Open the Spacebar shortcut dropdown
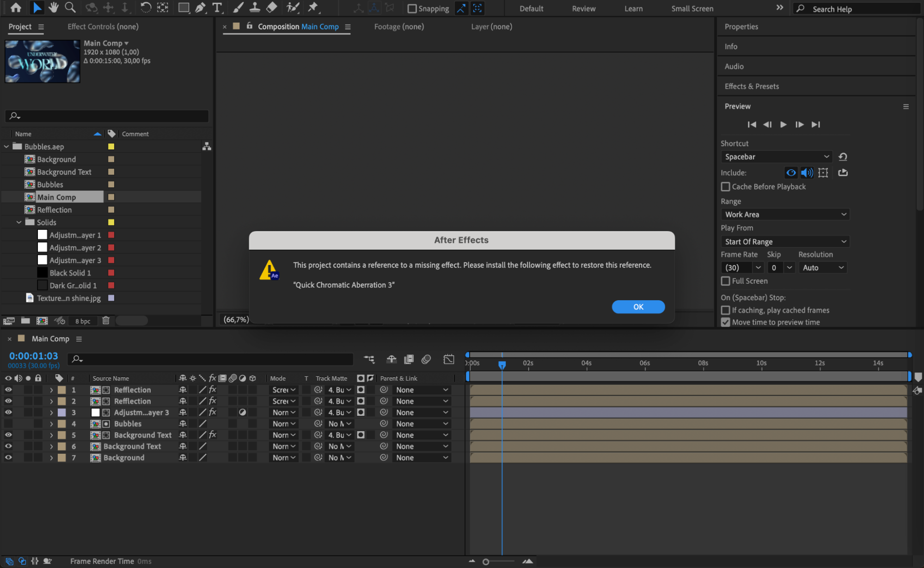 776,157
